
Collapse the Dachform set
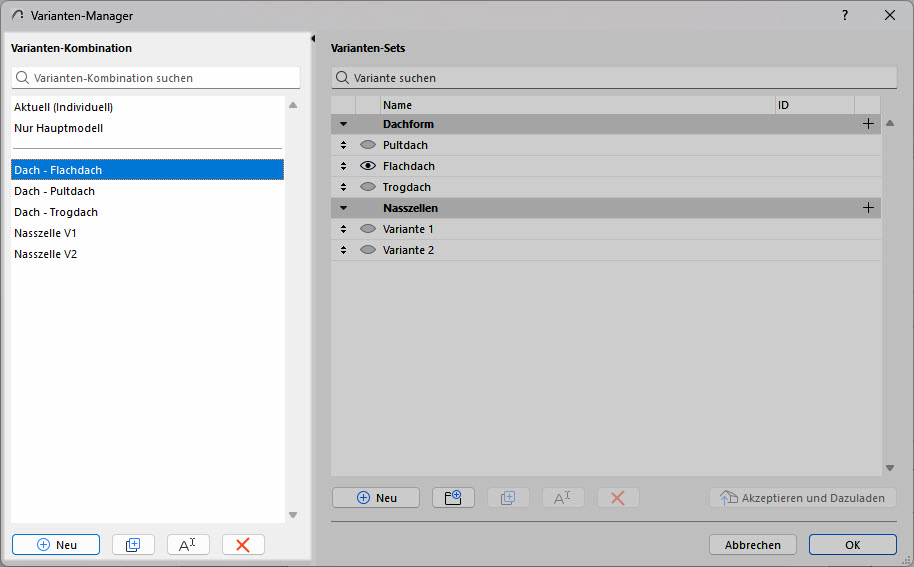click(343, 124)
